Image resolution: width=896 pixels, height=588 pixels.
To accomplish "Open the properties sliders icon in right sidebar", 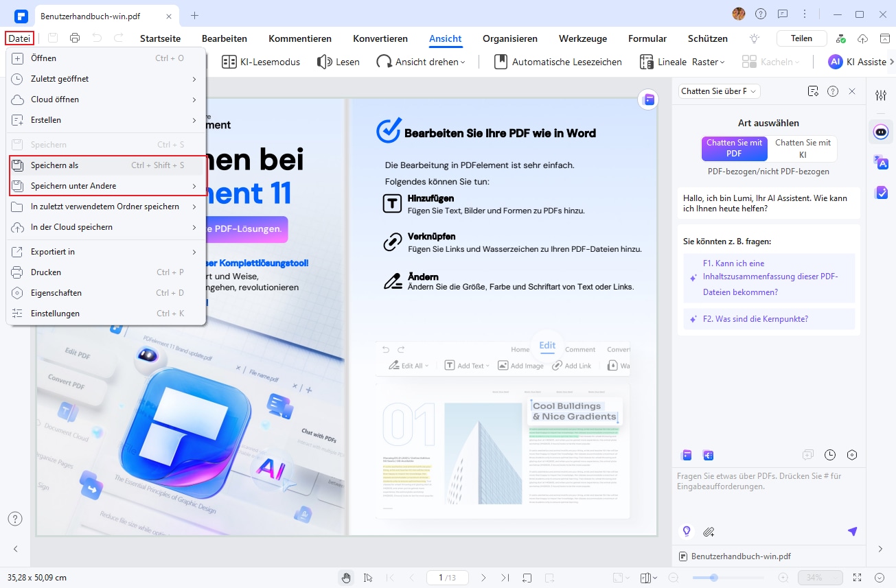I will pos(881,95).
